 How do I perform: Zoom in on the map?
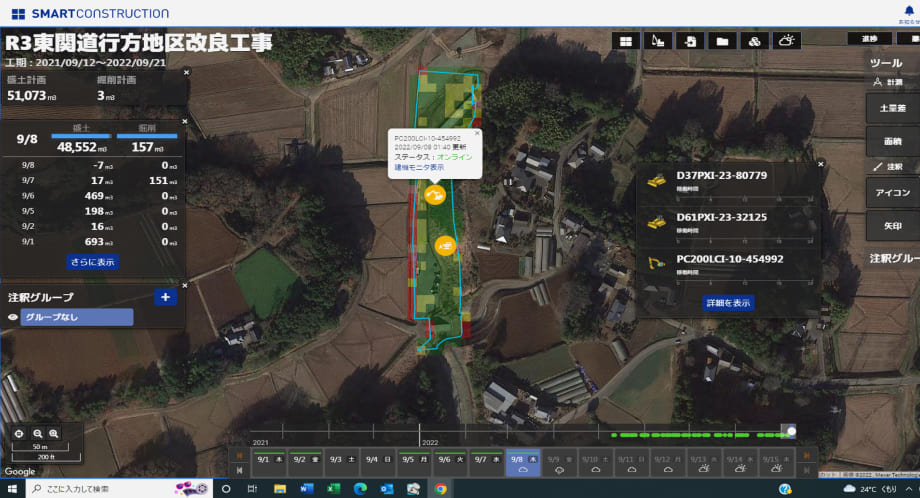[53, 433]
